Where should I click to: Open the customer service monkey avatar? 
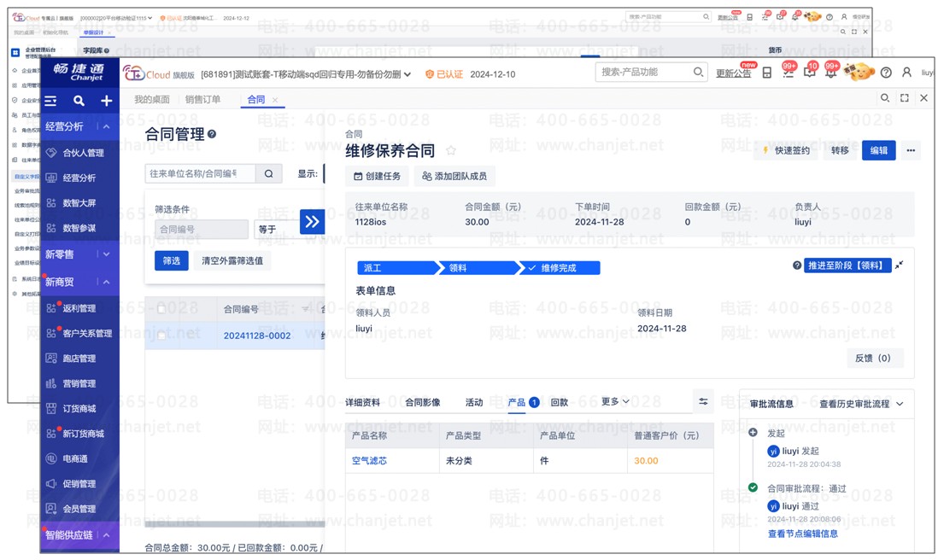click(x=859, y=73)
